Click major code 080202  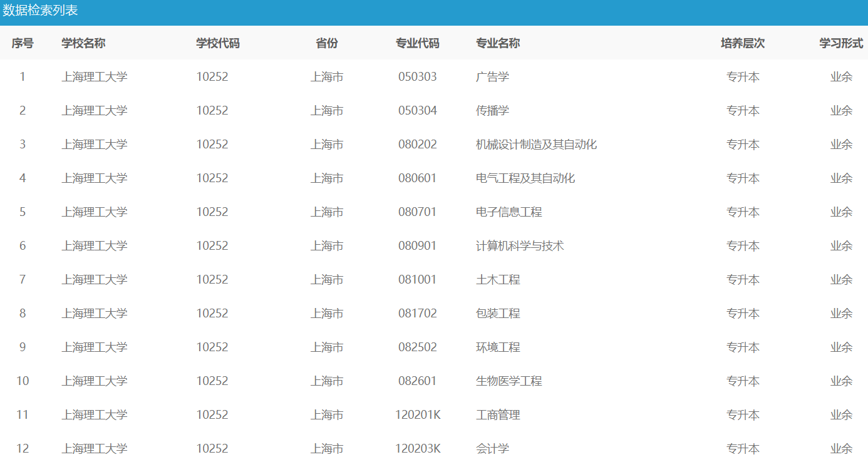coord(418,145)
